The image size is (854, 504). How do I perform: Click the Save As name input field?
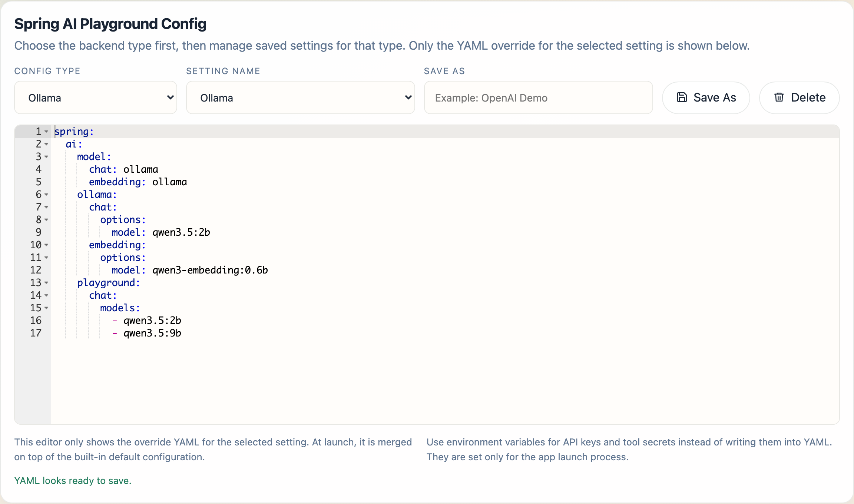538,97
